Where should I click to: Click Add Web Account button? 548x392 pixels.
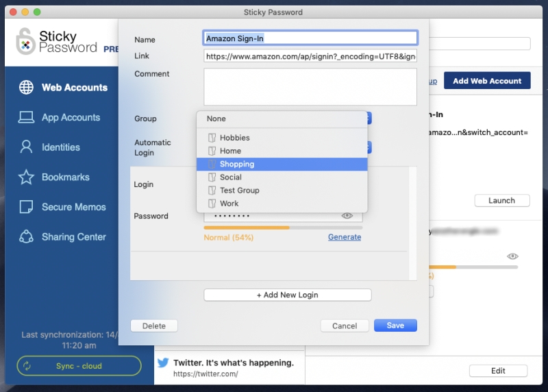click(487, 81)
